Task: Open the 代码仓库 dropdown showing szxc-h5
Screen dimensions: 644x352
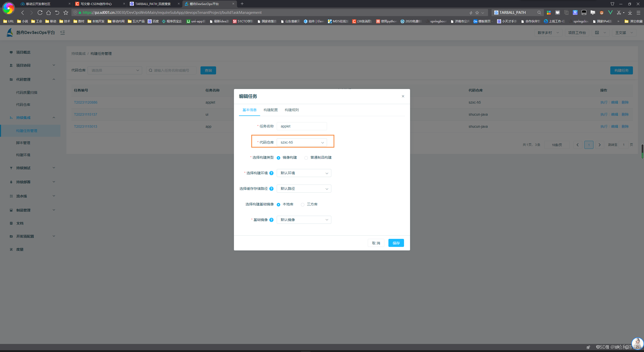Action: 302,142
